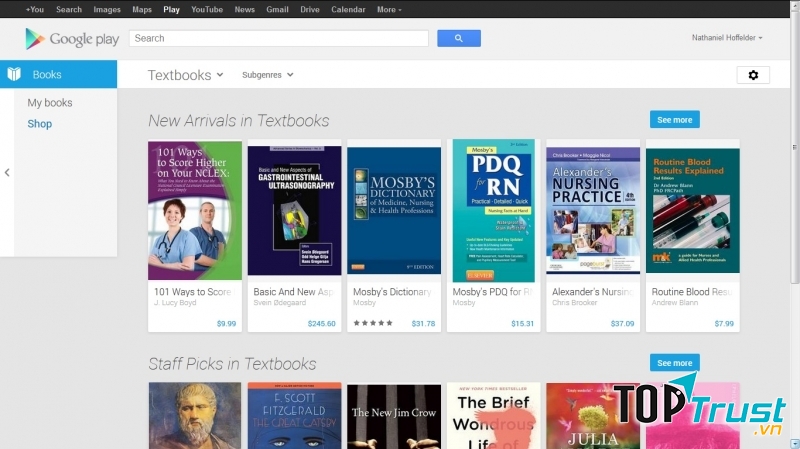800x449 pixels.
Task: Click the Google Play logo
Action: pyautogui.click(x=72, y=39)
